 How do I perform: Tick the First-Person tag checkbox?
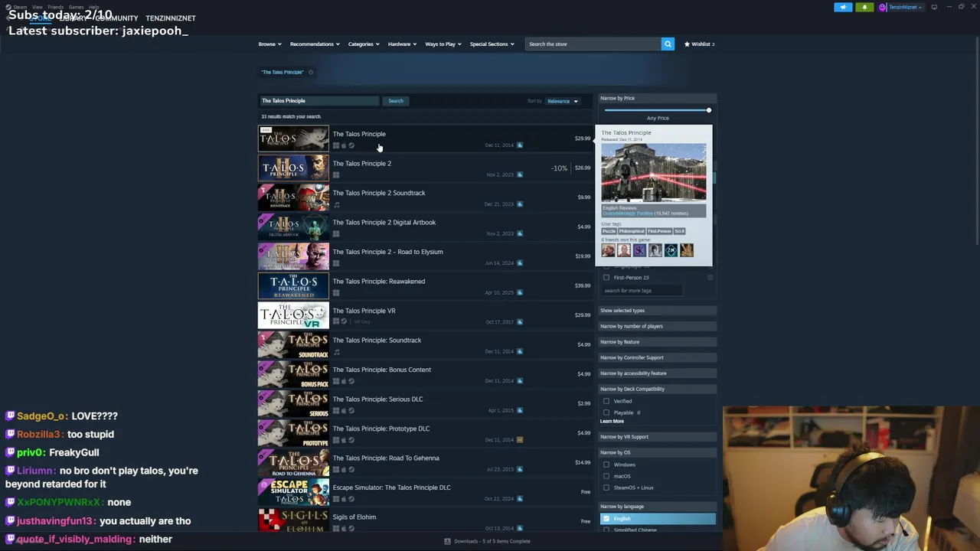pyautogui.click(x=606, y=277)
